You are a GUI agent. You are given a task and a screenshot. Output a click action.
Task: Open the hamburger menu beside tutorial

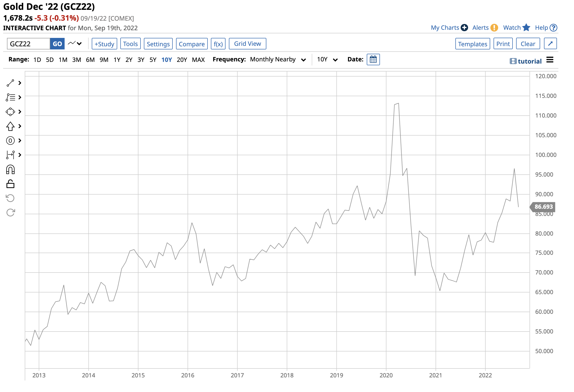[x=550, y=60]
